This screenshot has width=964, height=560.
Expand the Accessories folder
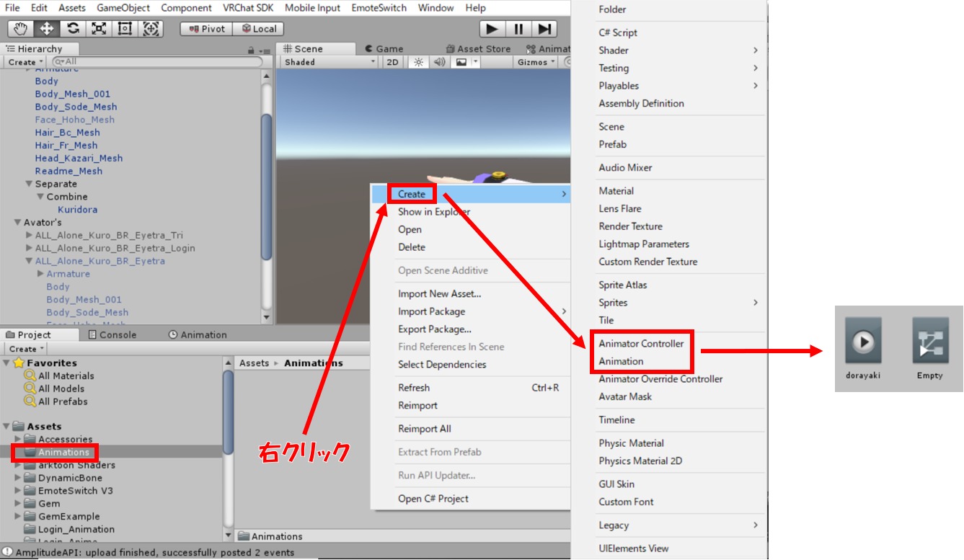18,440
